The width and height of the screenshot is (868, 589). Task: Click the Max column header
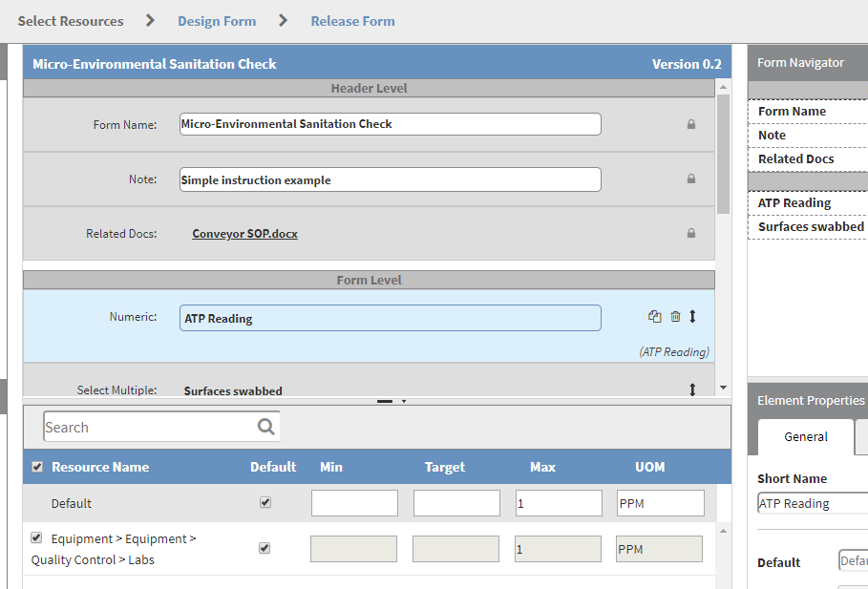click(x=542, y=467)
